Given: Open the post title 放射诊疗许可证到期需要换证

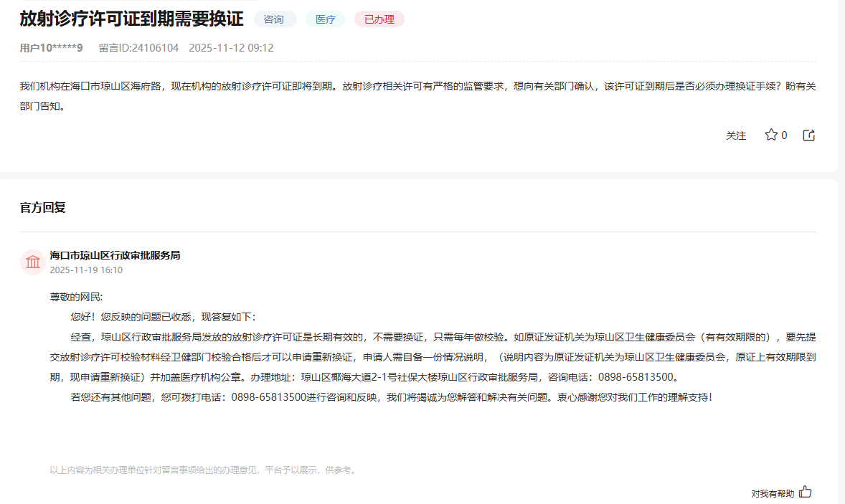Looking at the screenshot, I should (x=131, y=19).
